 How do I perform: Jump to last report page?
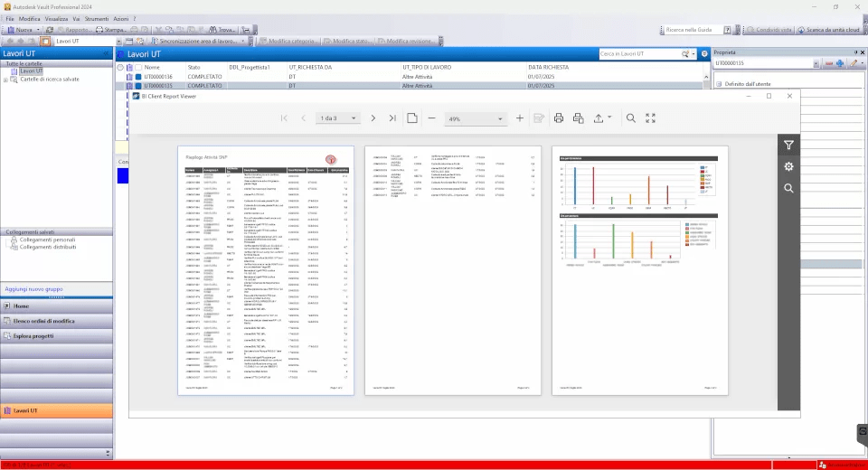coord(392,117)
